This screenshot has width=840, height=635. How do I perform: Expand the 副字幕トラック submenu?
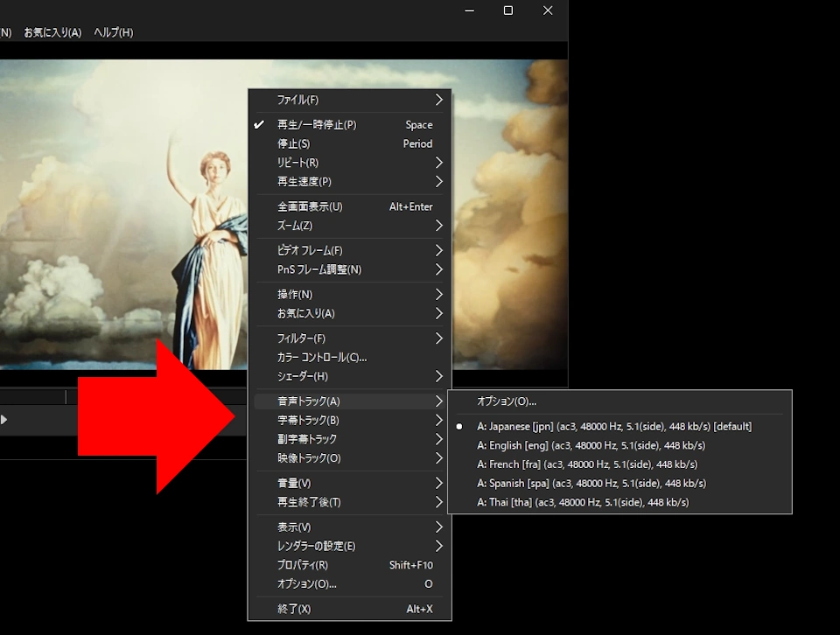[x=350, y=439]
